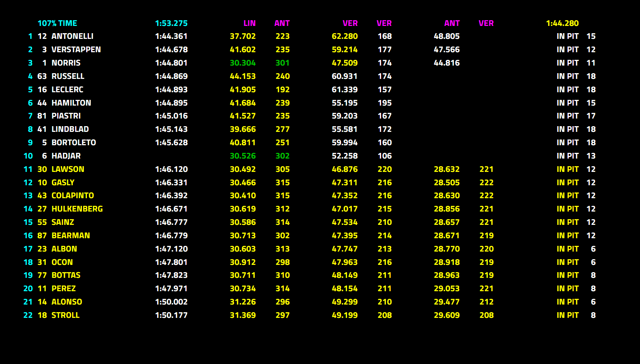Viewport: 640px width, 364px height.
Task: Click RUSSELL's IN PIT status
Action: (x=568, y=76)
